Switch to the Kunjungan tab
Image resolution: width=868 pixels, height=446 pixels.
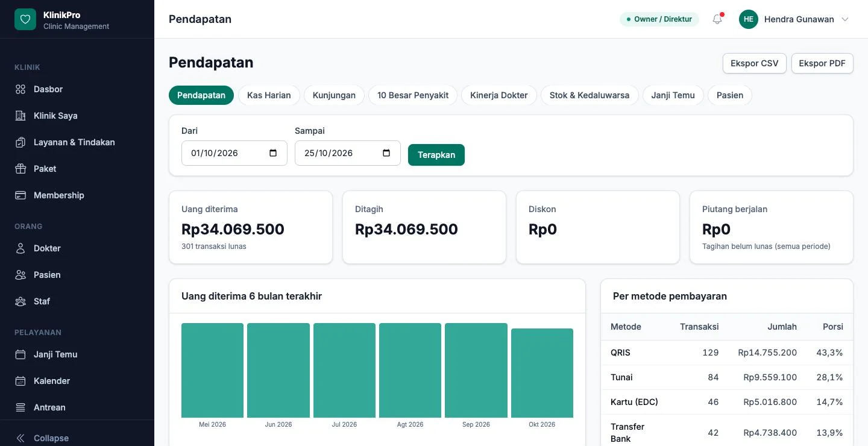coord(334,95)
